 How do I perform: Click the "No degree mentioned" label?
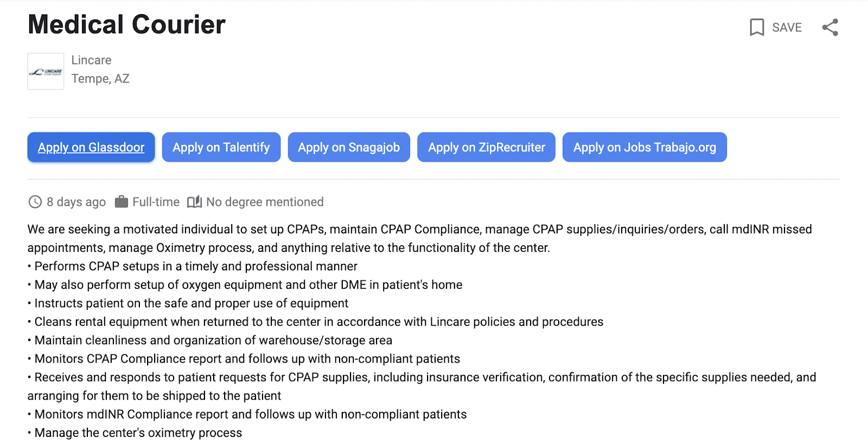tap(265, 202)
